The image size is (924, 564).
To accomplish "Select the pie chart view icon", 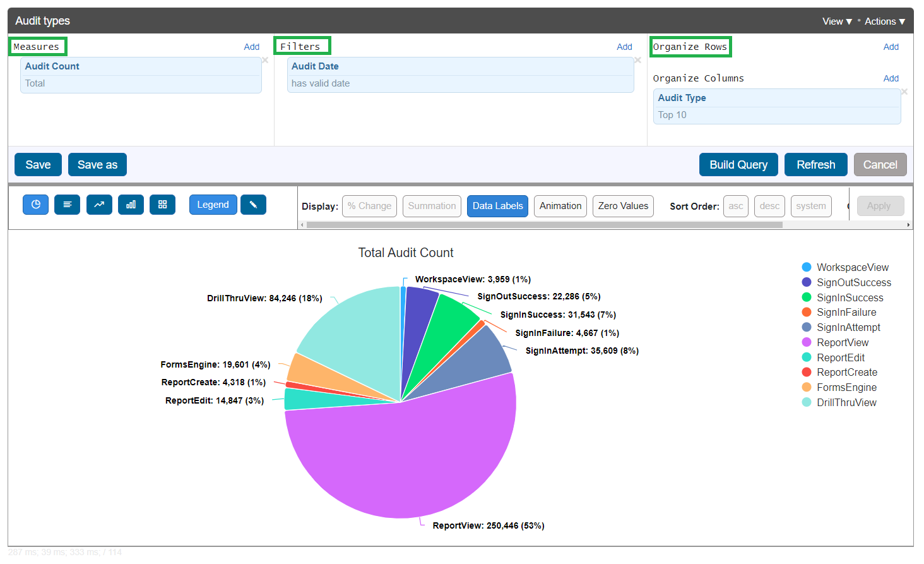I will click(36, 205).
